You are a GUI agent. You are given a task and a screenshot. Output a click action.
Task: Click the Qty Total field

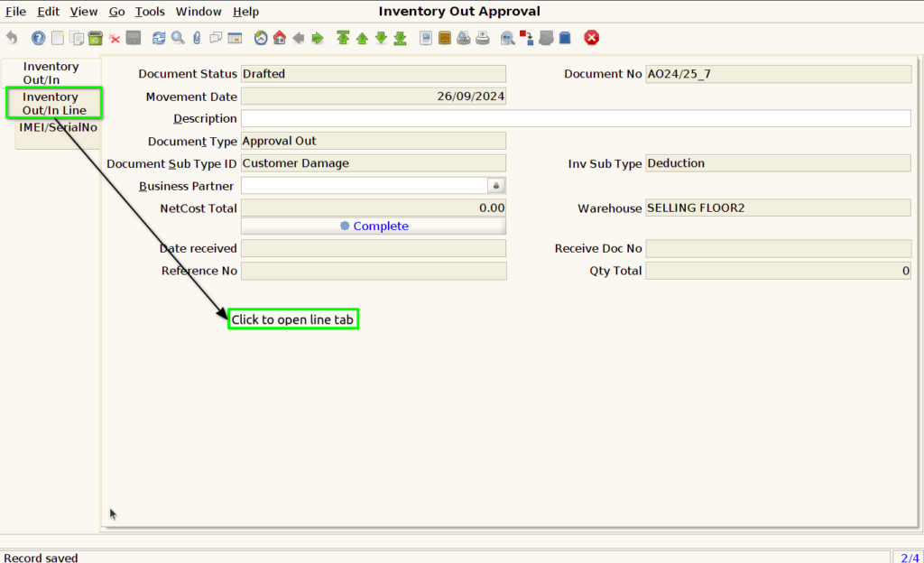tap(779, 271)
